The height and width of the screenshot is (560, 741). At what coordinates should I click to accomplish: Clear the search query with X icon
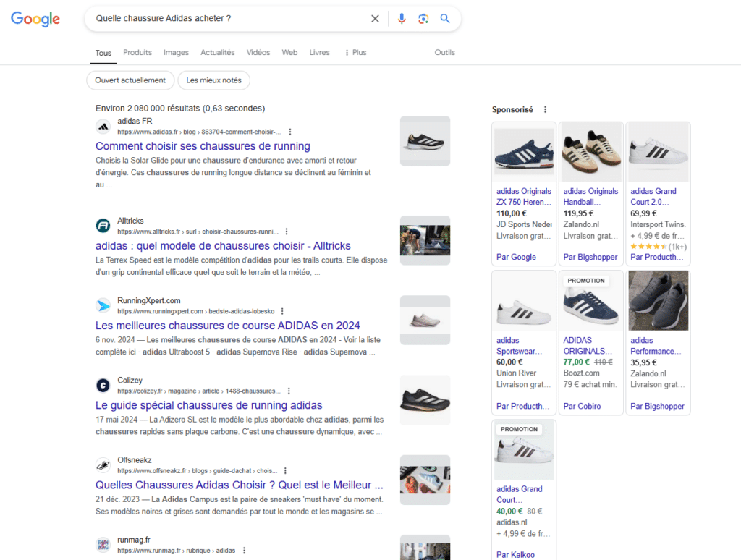(375, 18)
